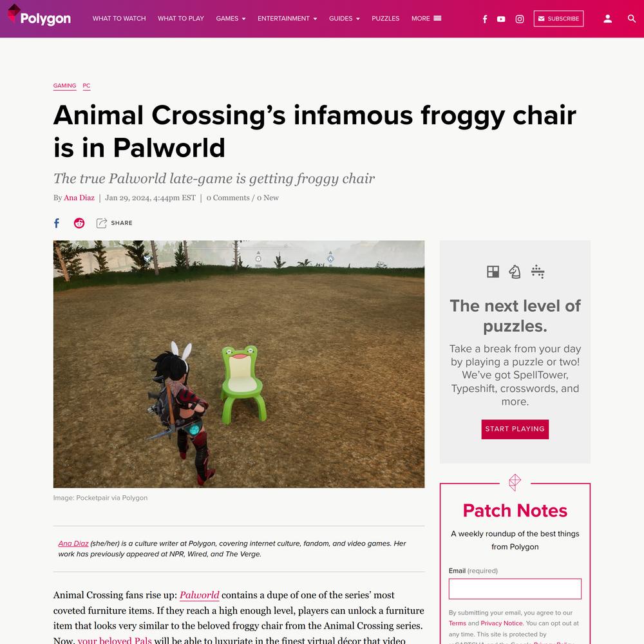Click the SHARE icon button

[x=114, y=223]
